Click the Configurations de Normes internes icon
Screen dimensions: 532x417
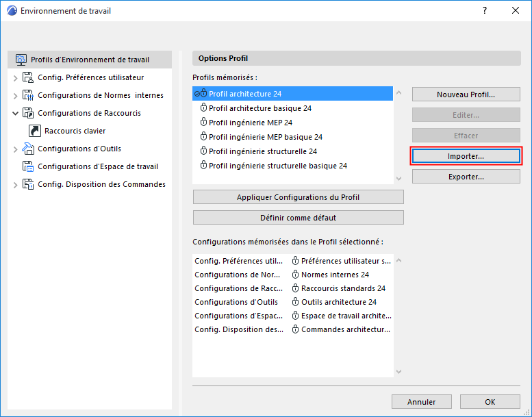pos(28,95)
